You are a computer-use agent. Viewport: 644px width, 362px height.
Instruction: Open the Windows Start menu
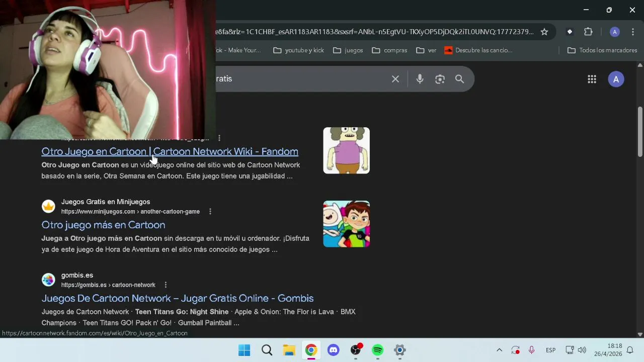pos(244,350)
